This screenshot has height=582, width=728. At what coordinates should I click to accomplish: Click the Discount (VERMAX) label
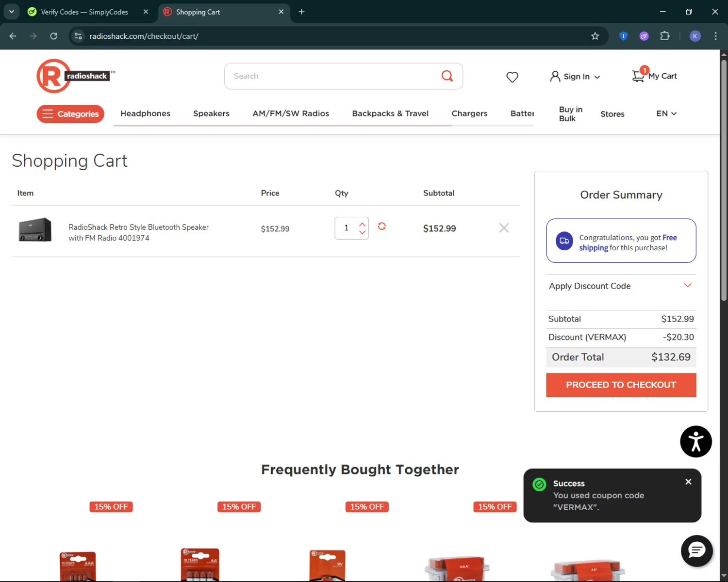tap(587, 337)
